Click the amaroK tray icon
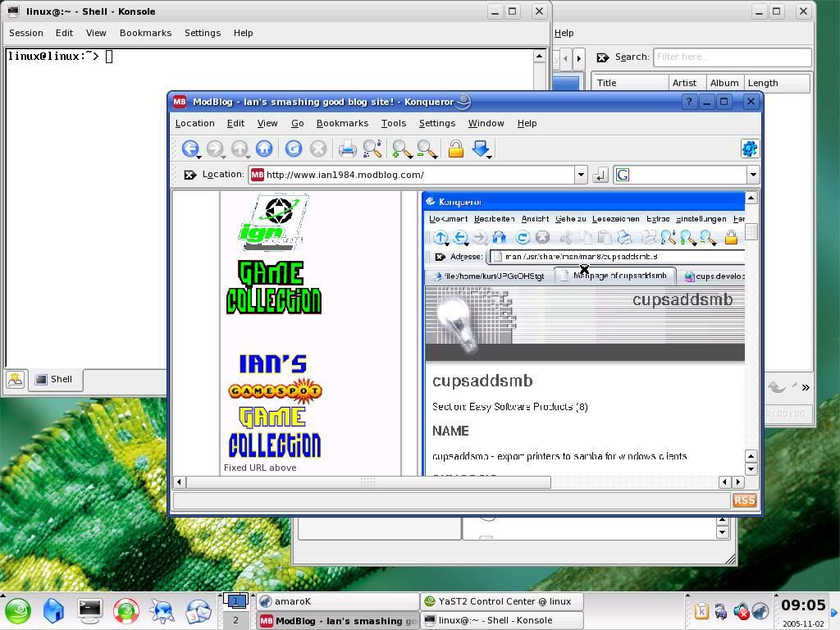This screenshot has height=630, width=840. pyautogui.click(x=760, y=610)
